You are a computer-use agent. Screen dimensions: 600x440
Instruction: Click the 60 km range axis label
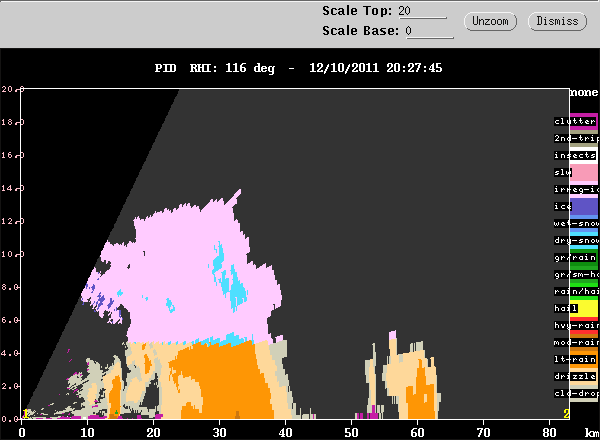(x=417, y=433)
